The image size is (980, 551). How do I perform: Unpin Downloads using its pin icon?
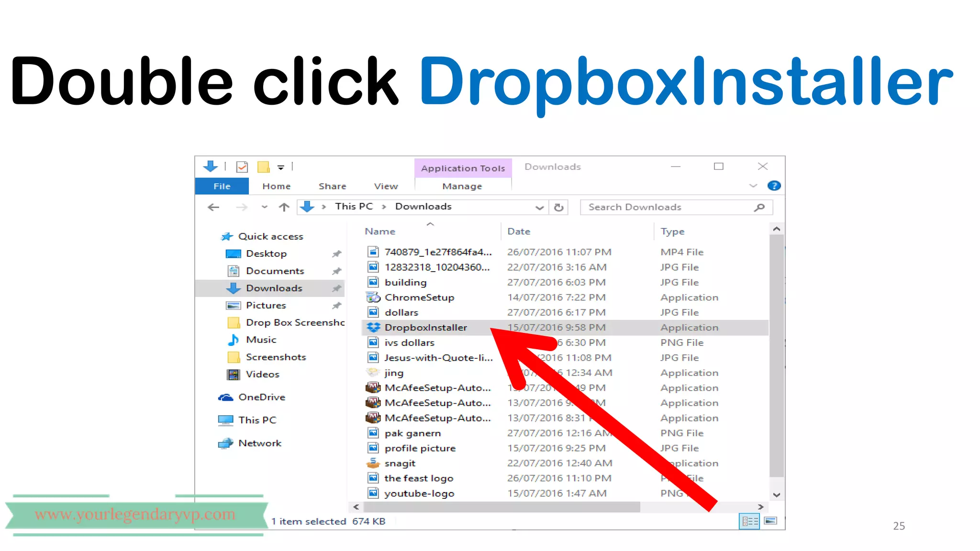[337, 288]
